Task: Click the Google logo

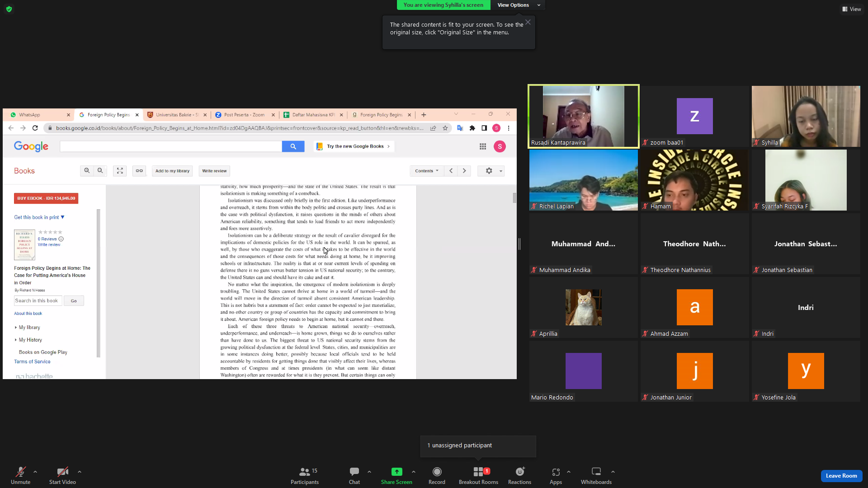Action: [x=31, y=146]
